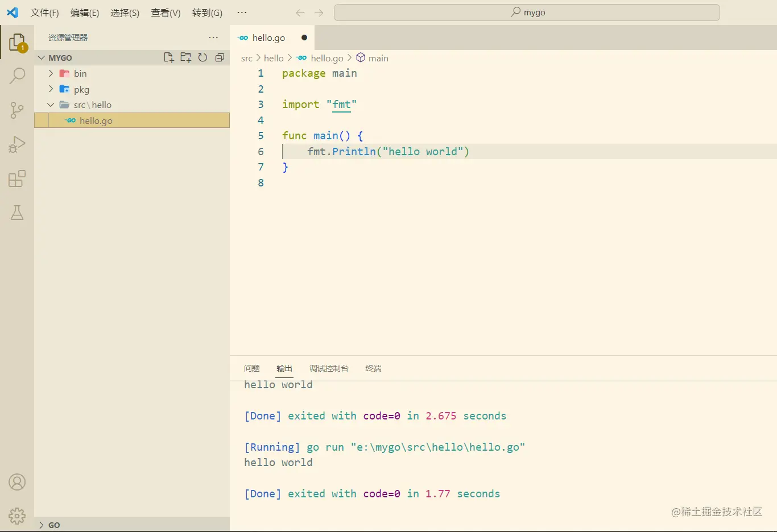The height and width of the screenshot is (532, 777).
Task: Click the "fmt" import string
Action: click(341, 105)
